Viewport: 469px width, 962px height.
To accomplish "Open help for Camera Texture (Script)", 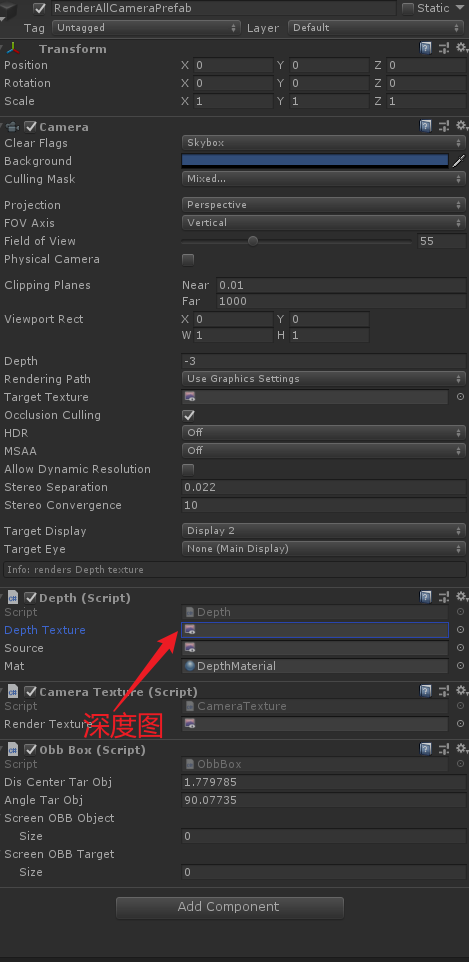I will point(425,691).
